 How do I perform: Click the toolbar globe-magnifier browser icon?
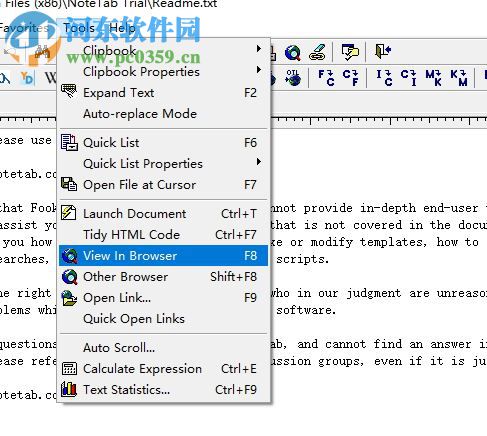pyautogui.click(x=293, y=52)
